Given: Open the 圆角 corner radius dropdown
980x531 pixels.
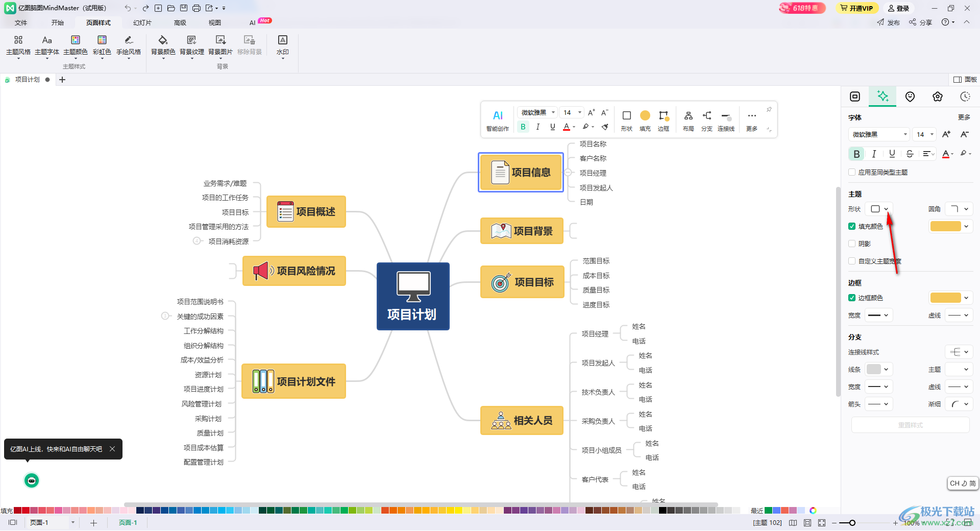Looking at the screenshot, I should [959, 209].
